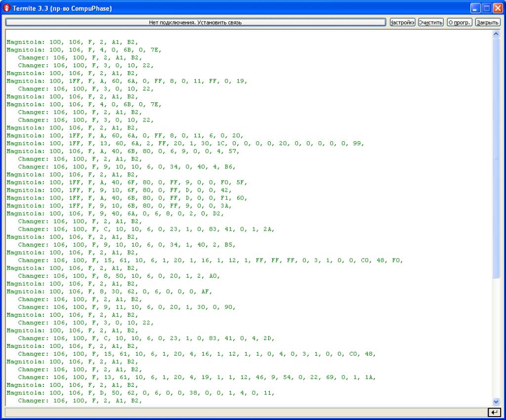Focus the transmit input field at bottom
Screen dimensions: 506x420
pos(245,412)
